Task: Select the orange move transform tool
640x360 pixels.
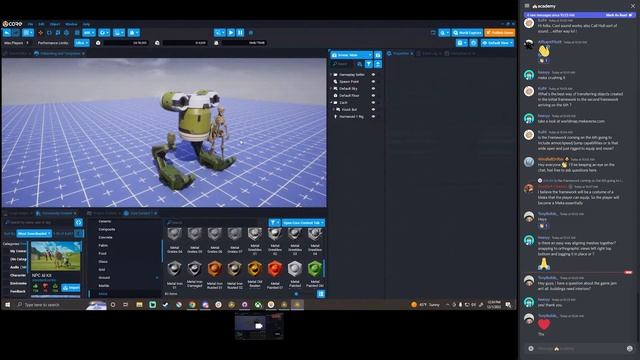Action: [40, 33]
